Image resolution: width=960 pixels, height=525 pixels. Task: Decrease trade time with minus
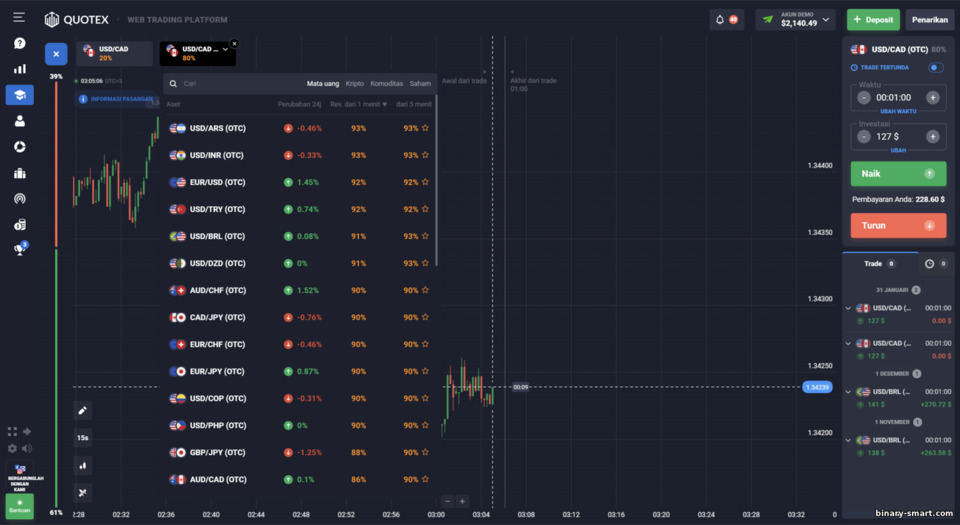tap(864, 97)
